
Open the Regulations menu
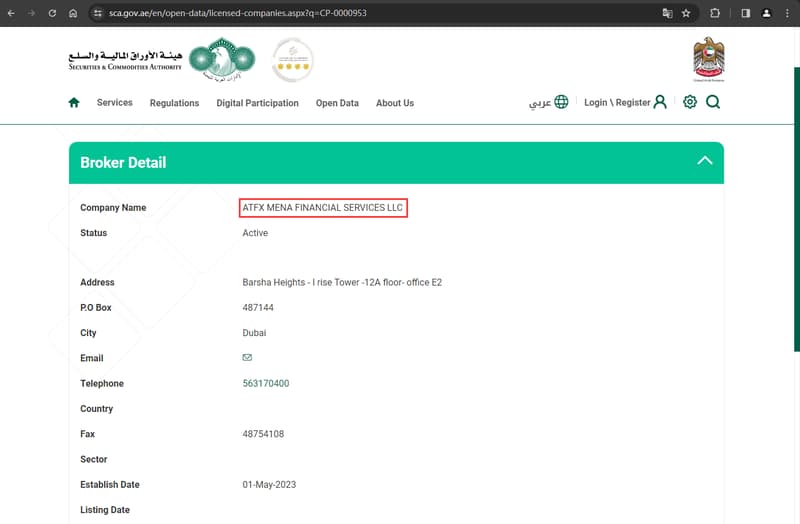(174, 103)
